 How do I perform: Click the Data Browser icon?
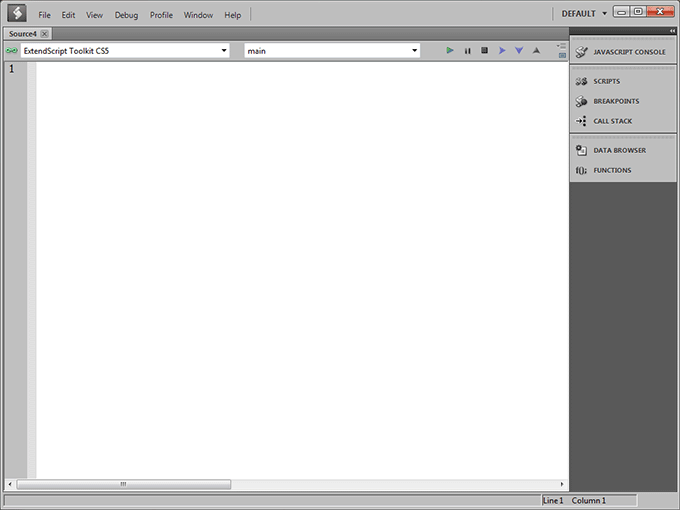[x=581, y=150]
